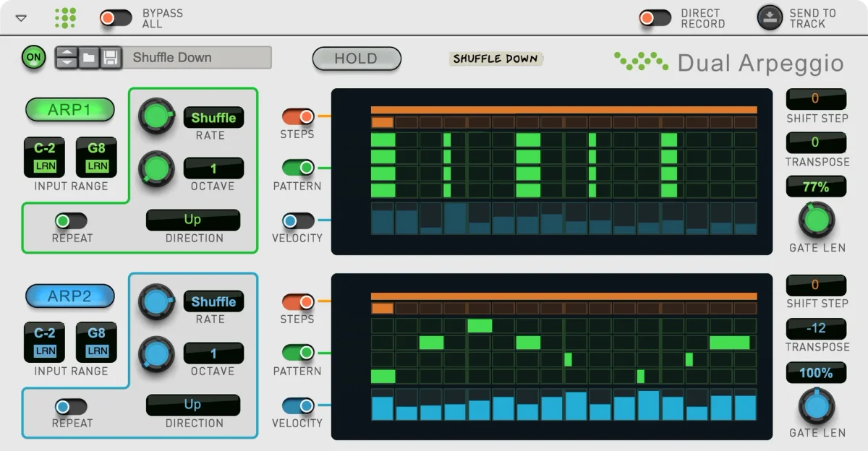Toggle the Direct Record switch
The image size is (868, 451).
pos(655,18)
